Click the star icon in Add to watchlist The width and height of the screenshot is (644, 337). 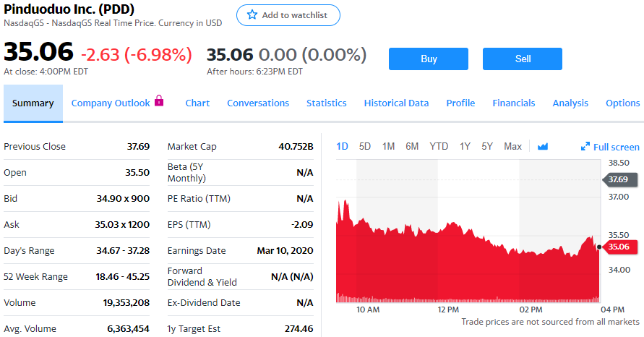point(252,15)
